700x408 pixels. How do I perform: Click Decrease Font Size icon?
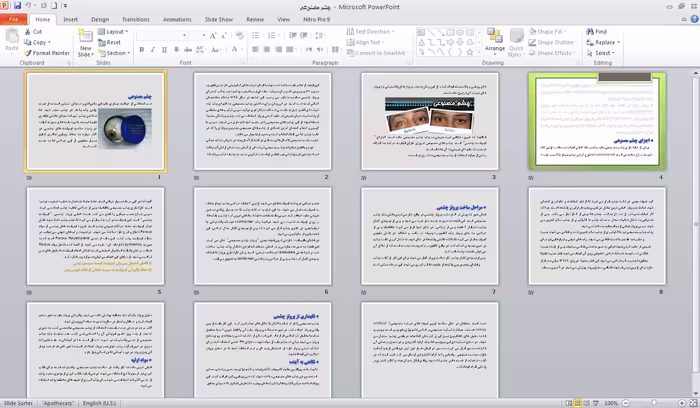223,35
